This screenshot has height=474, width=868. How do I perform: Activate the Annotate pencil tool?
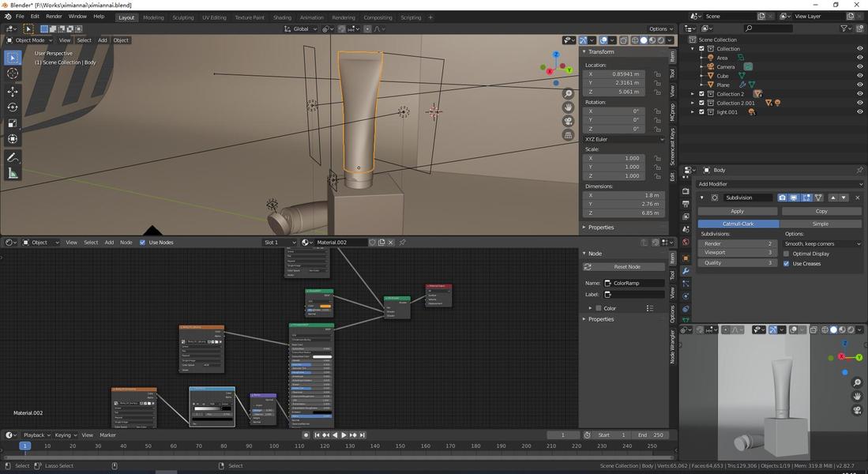coord(13,157)
